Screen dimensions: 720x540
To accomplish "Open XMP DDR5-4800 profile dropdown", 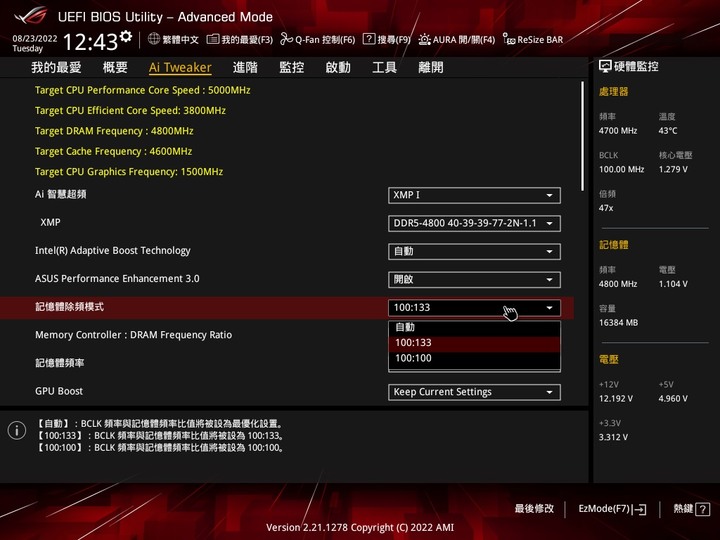I will [x=474, y=224].
